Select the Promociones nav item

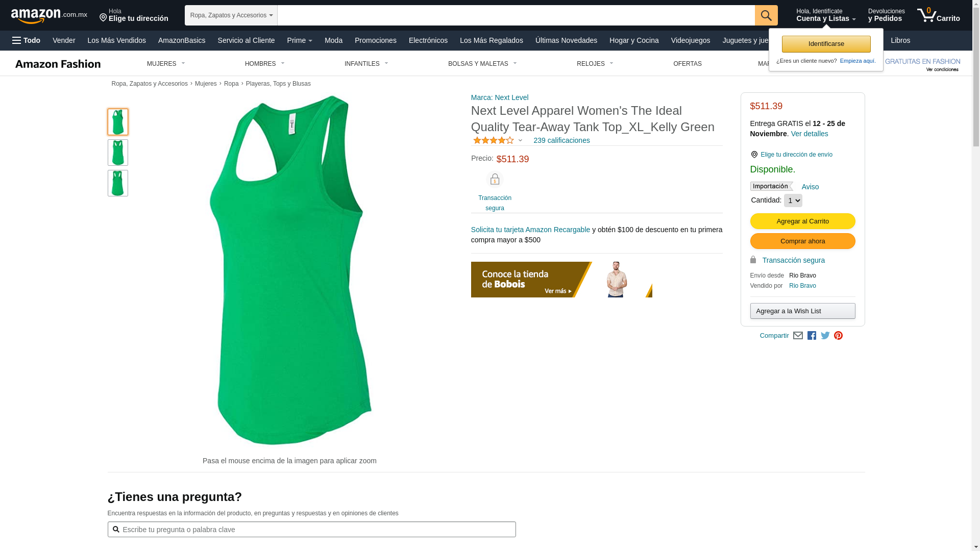[375, 40]
